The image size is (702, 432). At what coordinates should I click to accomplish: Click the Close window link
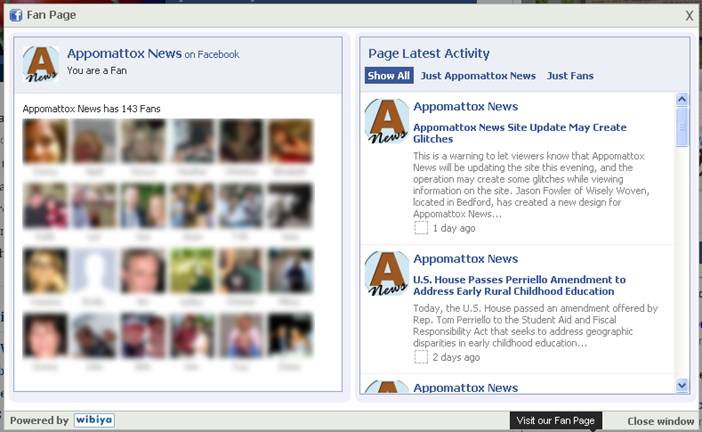(x=660, y=421)
